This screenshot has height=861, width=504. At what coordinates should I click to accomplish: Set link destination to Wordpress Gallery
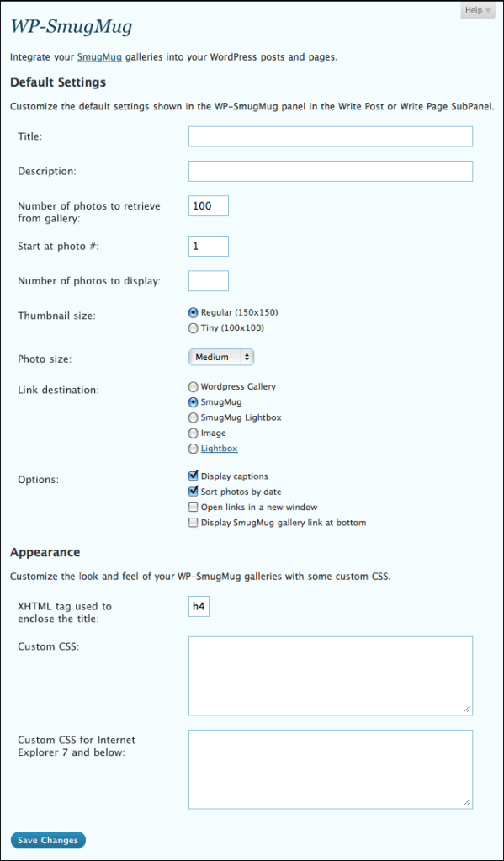point(193,386)
